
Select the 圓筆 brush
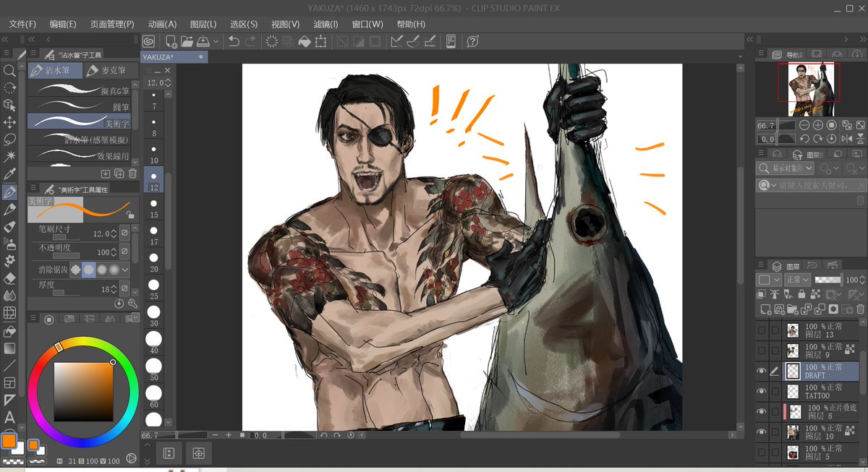click(x=80, y=106)
